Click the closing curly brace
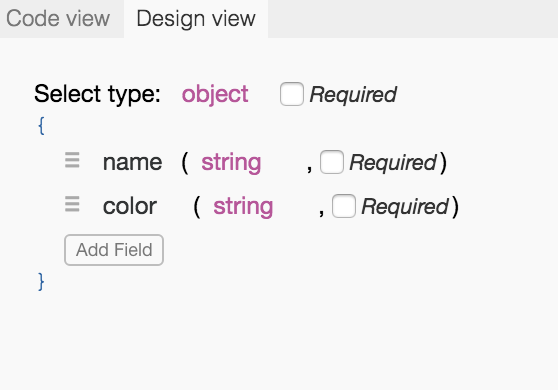Image resolution: width=558 pixels, height=390 pixels. (41, 282)
